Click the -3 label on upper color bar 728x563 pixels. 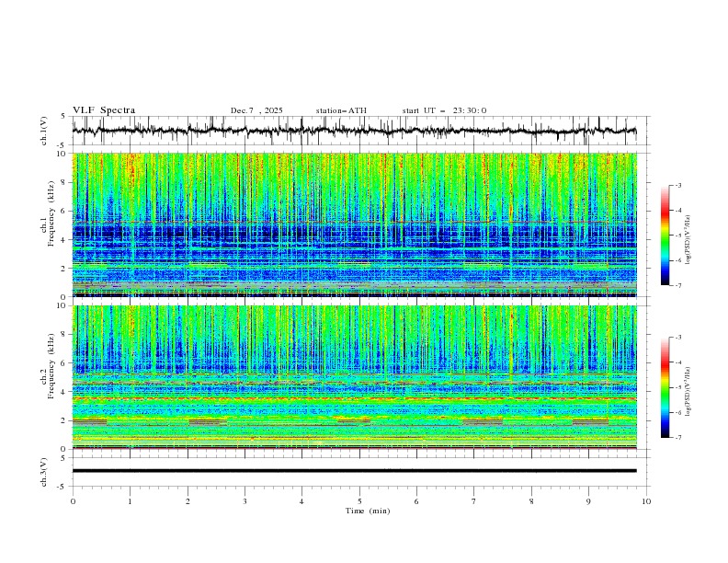(677, 187)
